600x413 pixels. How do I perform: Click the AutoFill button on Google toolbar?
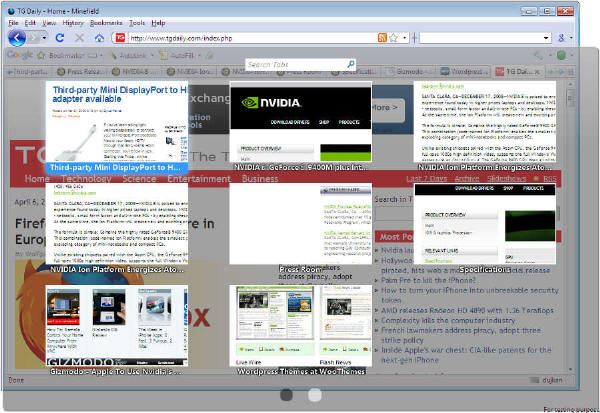click(178, 56)
